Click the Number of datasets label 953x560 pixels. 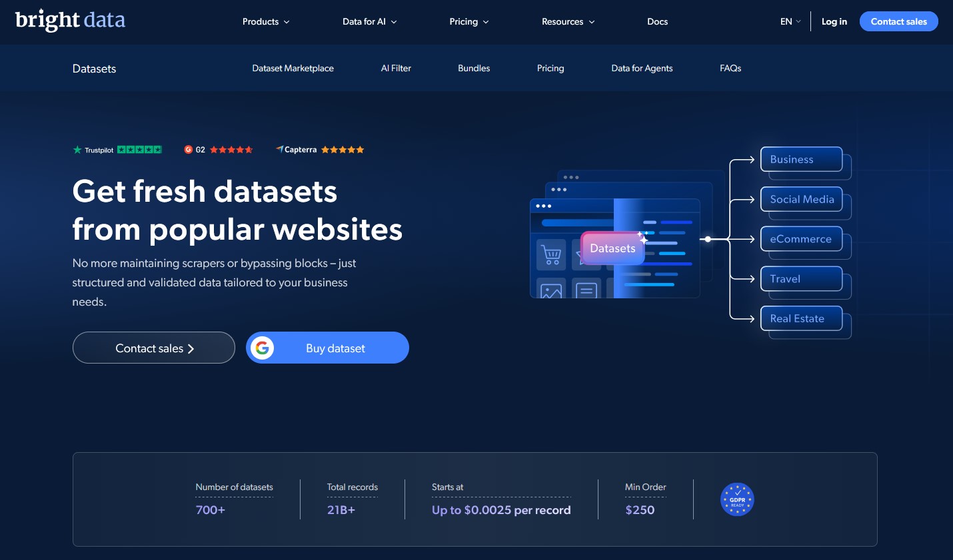(235, 487)
